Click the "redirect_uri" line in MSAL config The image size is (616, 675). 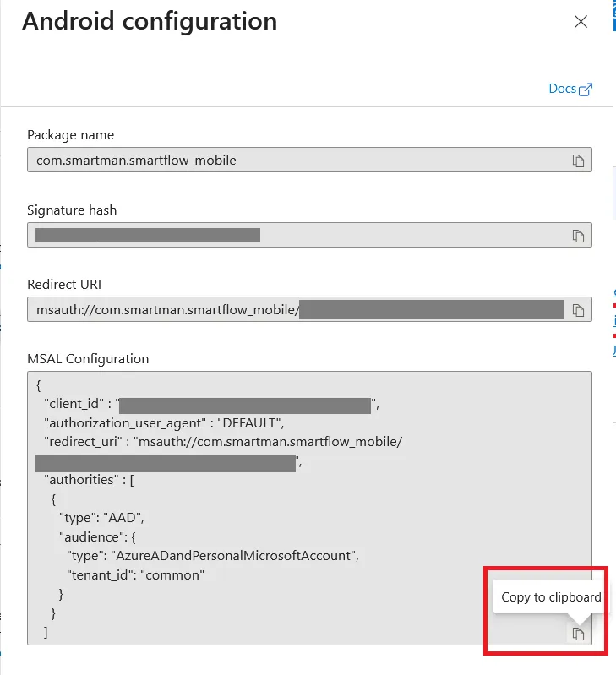(x=223, y=442)
